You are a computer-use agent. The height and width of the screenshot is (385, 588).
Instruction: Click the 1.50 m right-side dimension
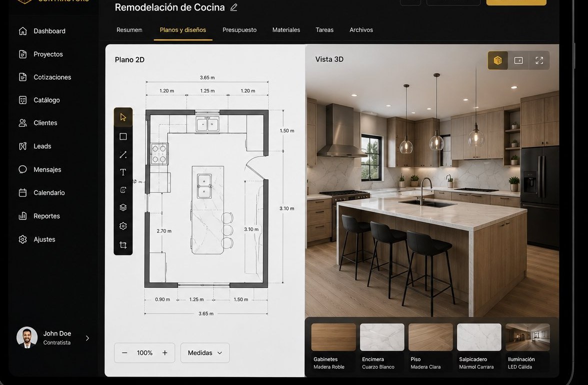click(x=287, y=131)
